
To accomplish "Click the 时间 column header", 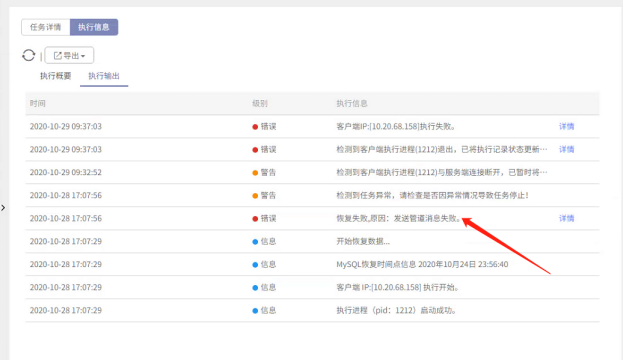I will coord(38,103).
